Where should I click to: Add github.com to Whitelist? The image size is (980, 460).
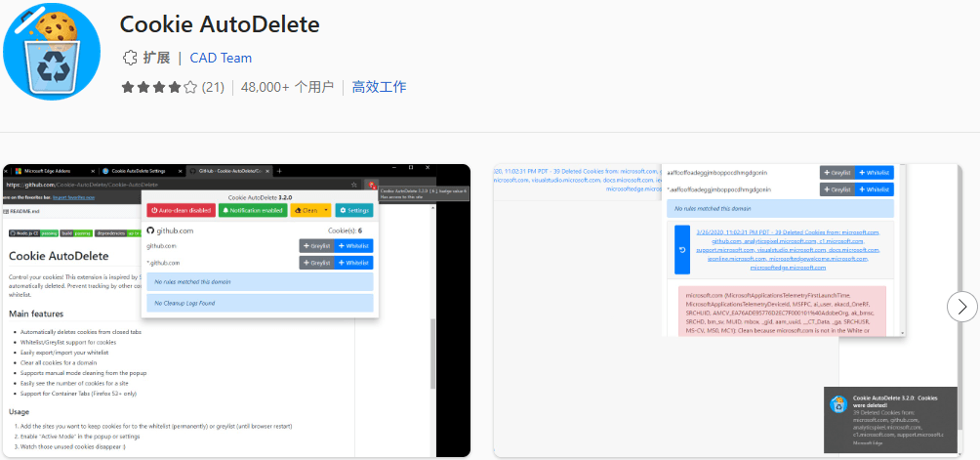point(354,246)
